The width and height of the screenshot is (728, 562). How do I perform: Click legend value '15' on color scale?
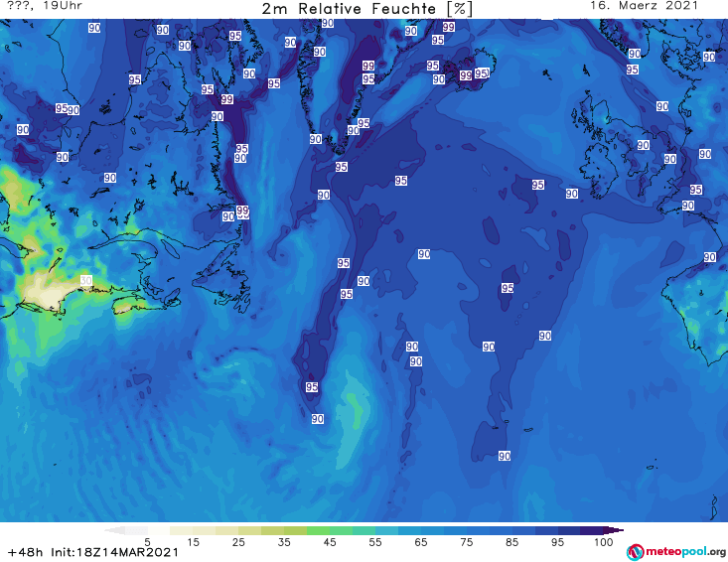pyautogui.click(x=193, y=541)
